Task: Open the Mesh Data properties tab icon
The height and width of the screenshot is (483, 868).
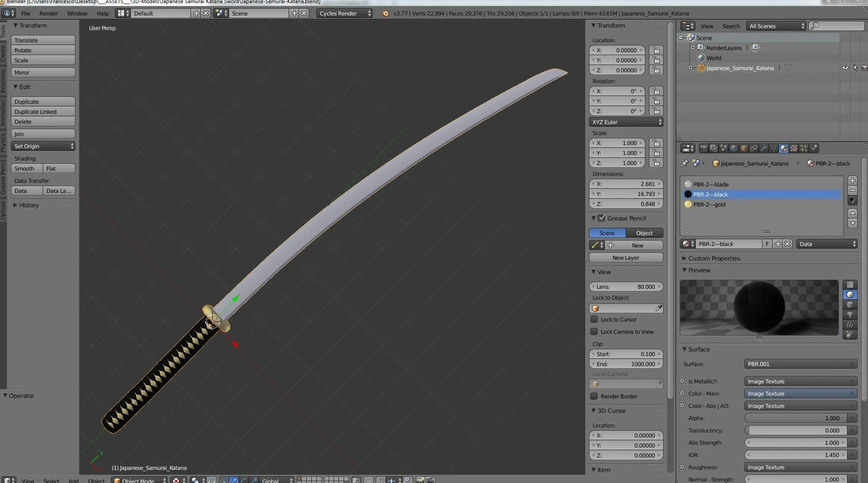Action: pos(773,148)
